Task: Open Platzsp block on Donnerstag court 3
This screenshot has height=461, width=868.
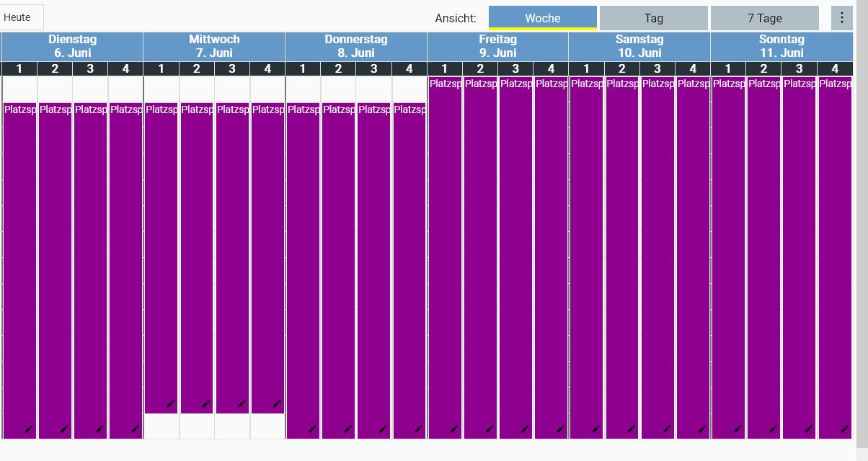Action: (374, 270)
